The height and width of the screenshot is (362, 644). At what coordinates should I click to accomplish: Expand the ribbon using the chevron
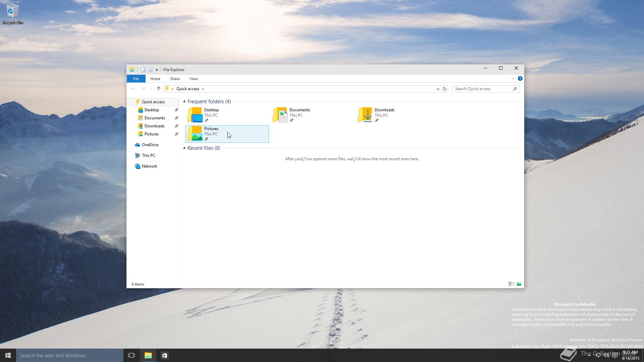click(x=513, y=78)
